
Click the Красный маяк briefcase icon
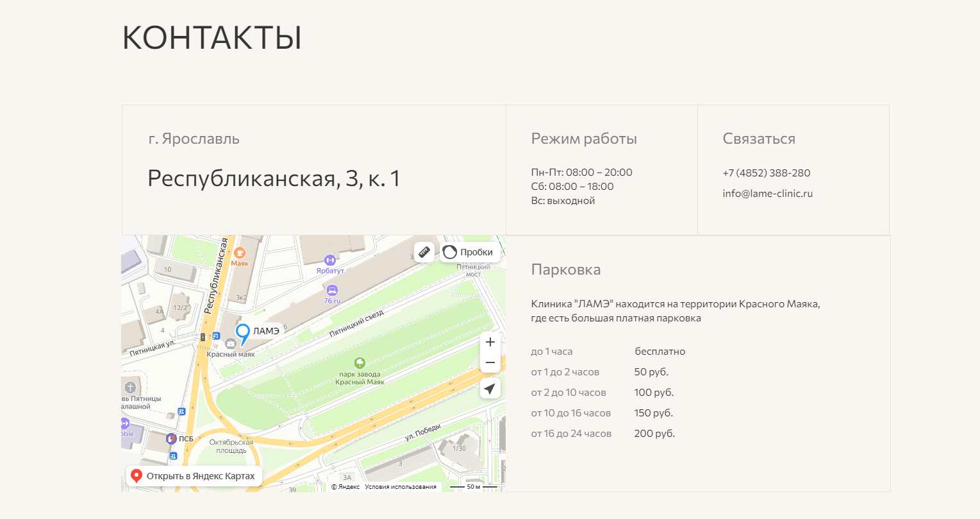(231, 344)
